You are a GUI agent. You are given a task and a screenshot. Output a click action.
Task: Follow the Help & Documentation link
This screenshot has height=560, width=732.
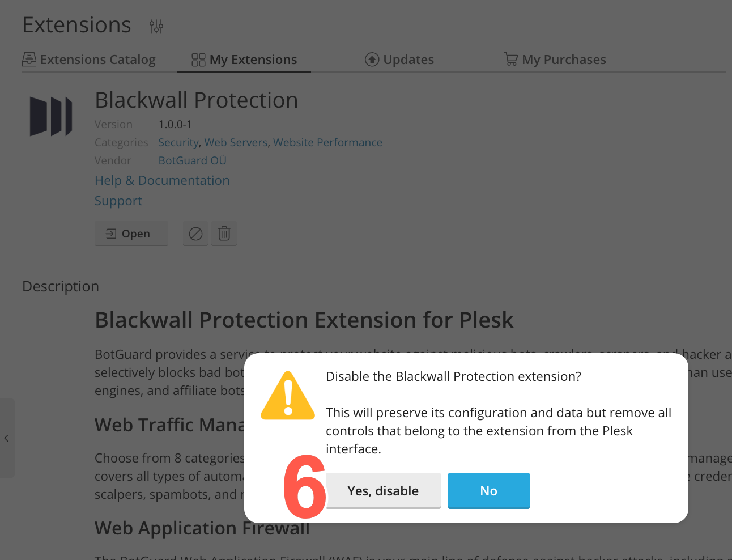pos(162,180)
